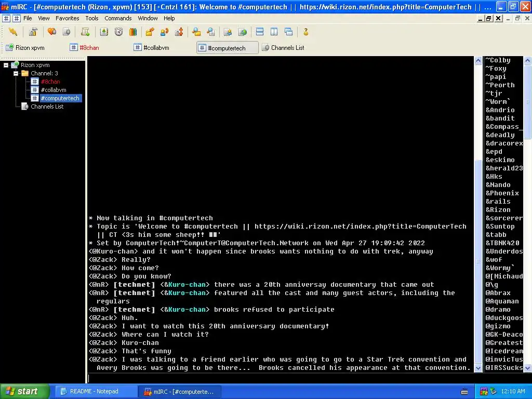
Task: Open Favorites heart toolbar icon
Action: [51, 32]
